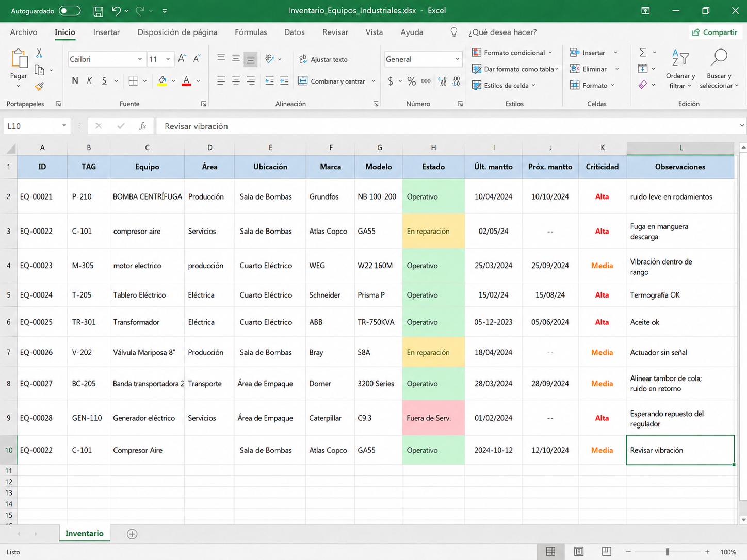The image size is (747, 560).
Task: Center text horizontally in the cell
Action: coord(236,81)
